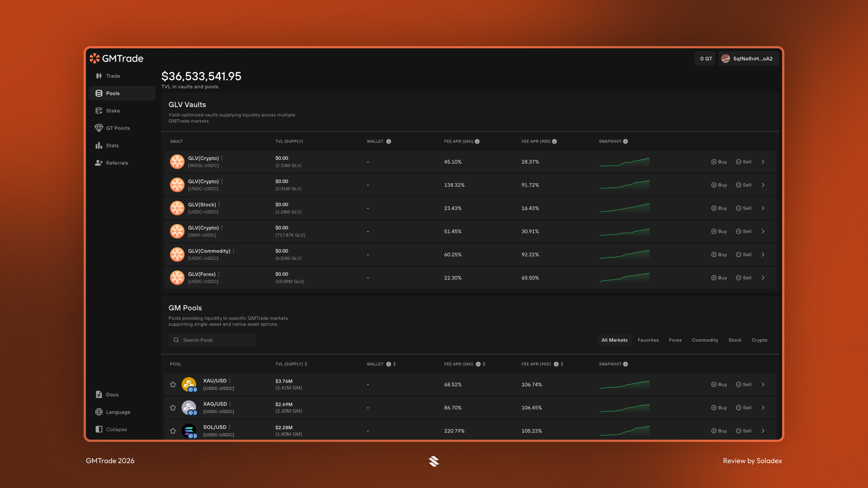Select the All Markets filter tab
868x488 pixels.
click(x=614, y=340)
